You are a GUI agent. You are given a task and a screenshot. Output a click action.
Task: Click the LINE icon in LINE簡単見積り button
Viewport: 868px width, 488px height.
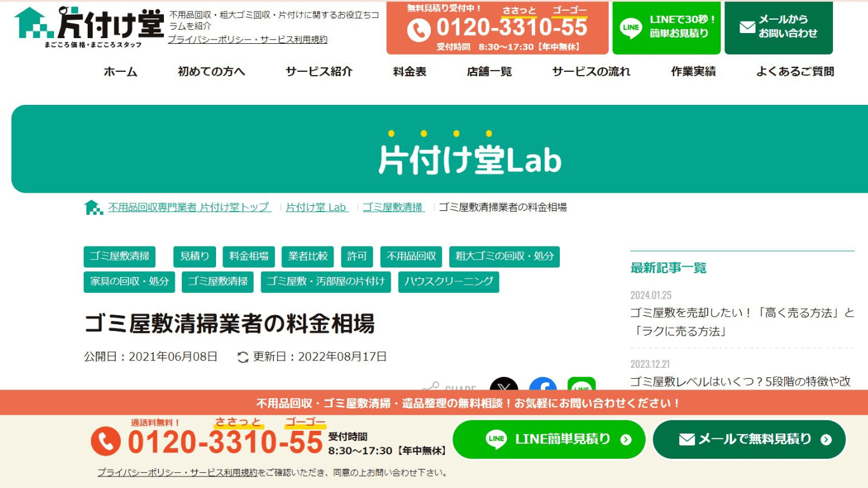point(496,439)
